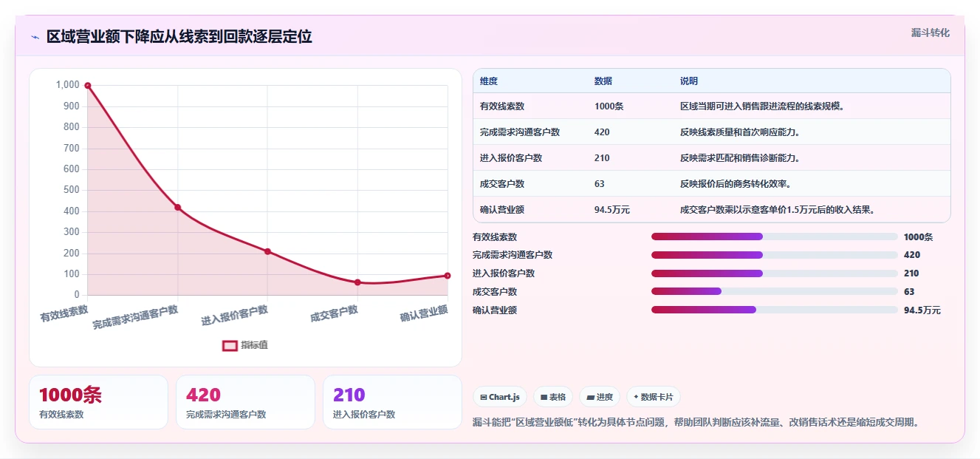Select the table cell 反映报价后的商务转化效率。
The width and height of the screenshot is (980, 459).
[x=736, y=184]
